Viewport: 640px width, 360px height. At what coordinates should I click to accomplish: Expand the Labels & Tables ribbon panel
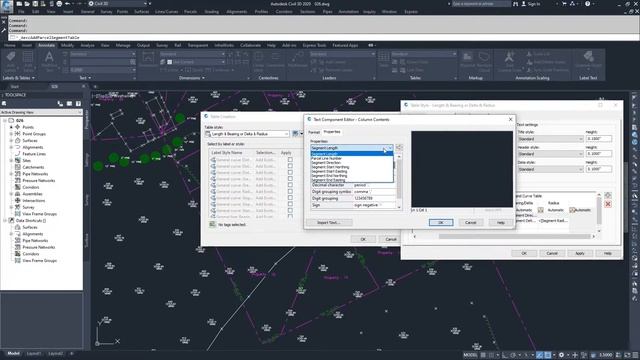pyautogui.click(x=19, y=78)
